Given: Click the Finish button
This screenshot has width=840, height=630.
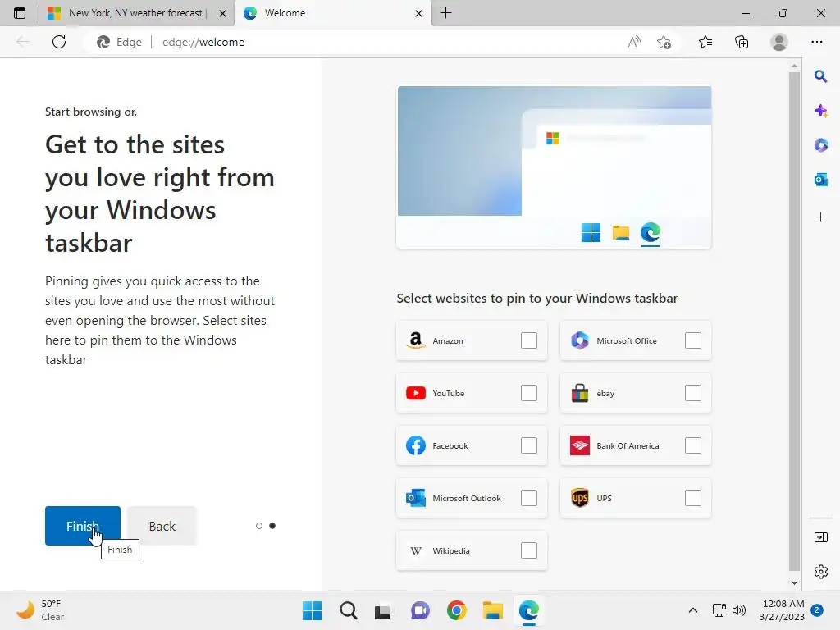Looking at the screenshot, I should [x=83, y=526].
